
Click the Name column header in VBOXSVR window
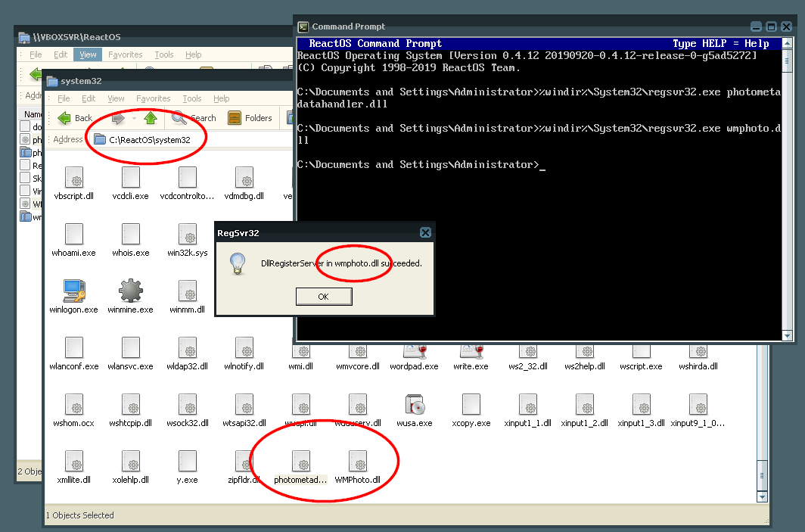[x=33, y=114]
